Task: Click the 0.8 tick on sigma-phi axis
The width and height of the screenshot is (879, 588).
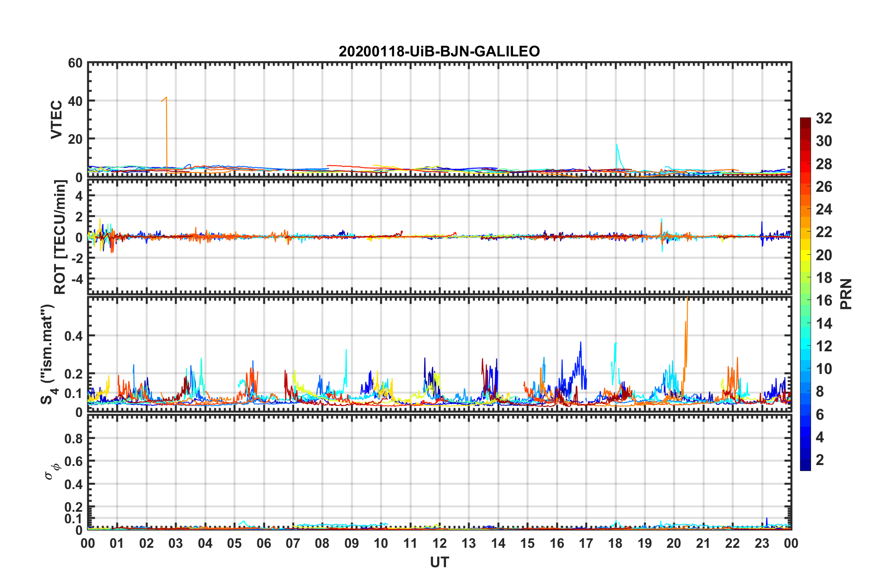Action: coord(73,438)
